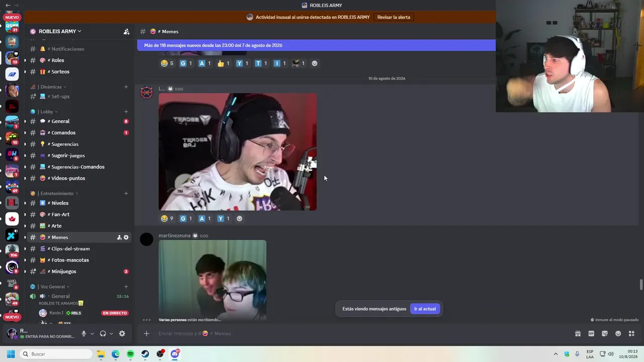Open the gift icon in the message bar
The image size is (644, 362).
point(578,333)
